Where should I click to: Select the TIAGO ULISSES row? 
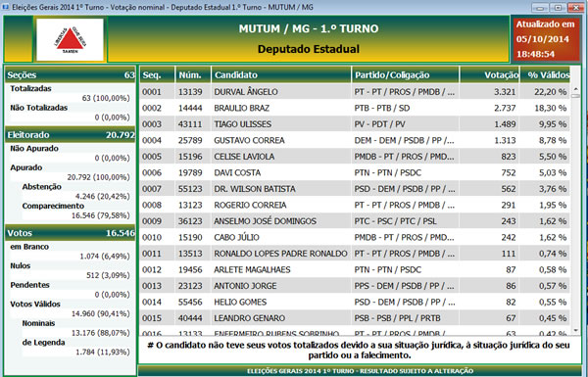pyautogui.click(x=355, y=124)
